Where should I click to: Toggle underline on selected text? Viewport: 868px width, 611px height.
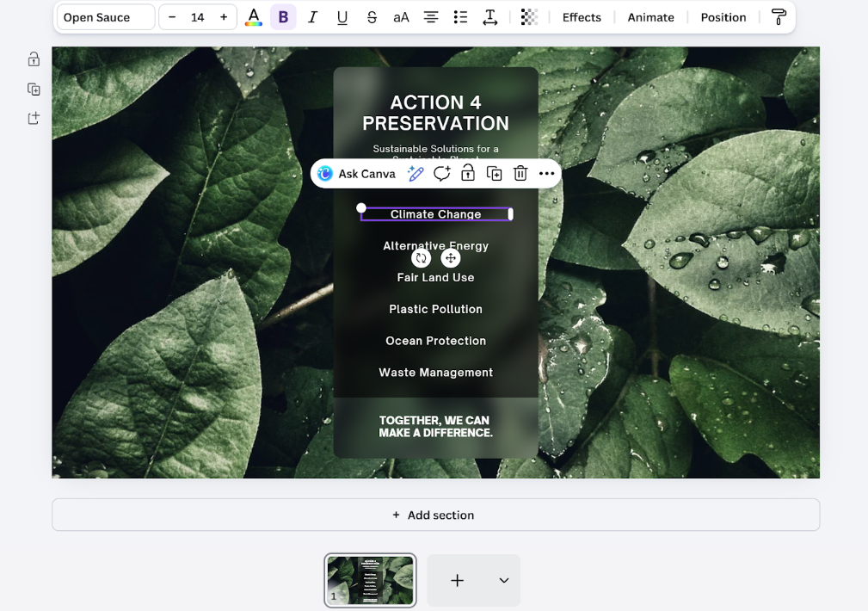coord(342,17)
